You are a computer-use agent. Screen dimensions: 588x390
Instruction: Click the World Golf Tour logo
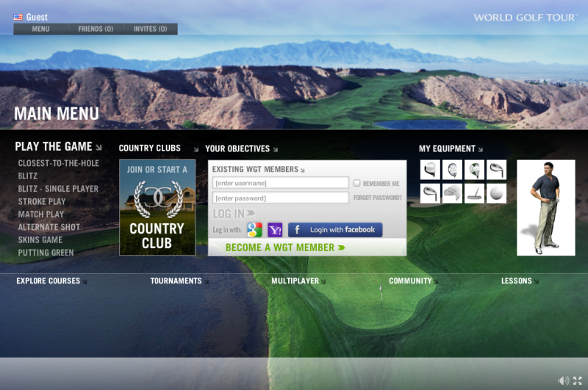point(526,17)
